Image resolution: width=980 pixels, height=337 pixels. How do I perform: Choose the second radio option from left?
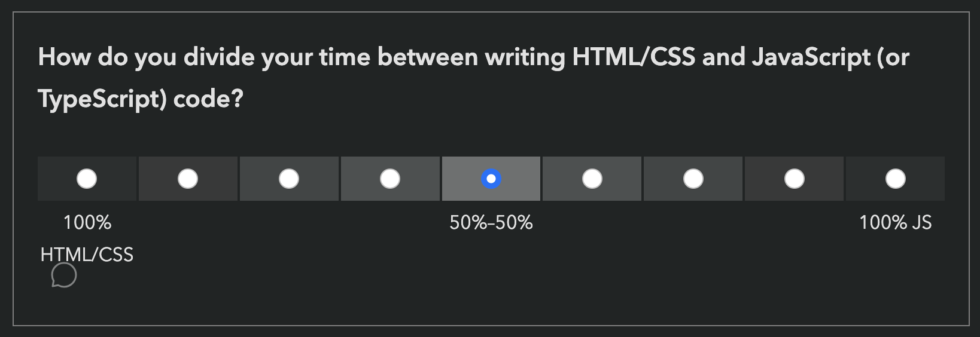coord(188,179)
